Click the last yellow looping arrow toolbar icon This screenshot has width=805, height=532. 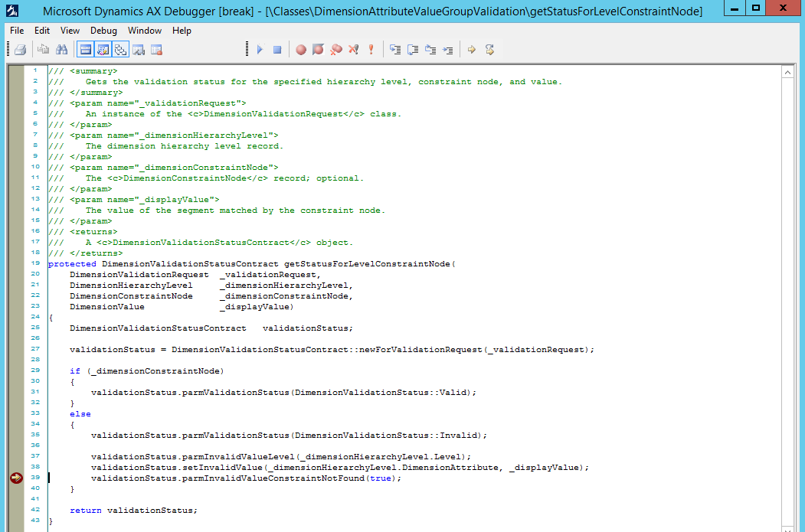click(x=489, y=50)
